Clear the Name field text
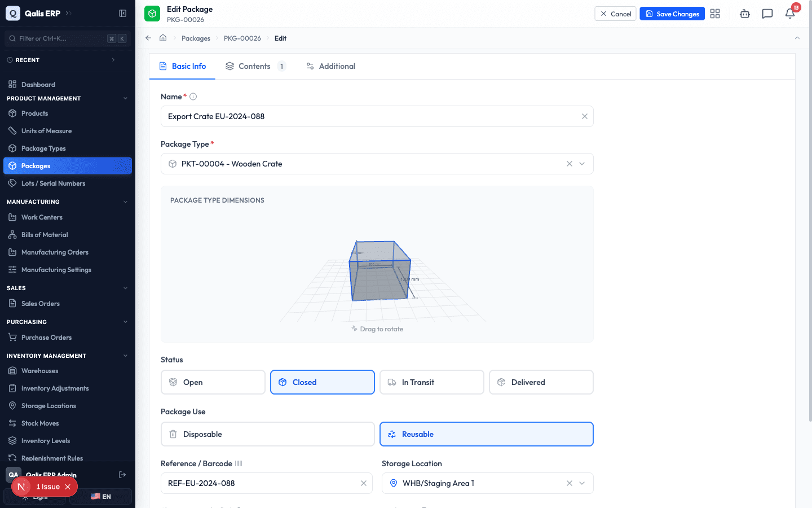This screenshot has width=812, height=508. 585,116
